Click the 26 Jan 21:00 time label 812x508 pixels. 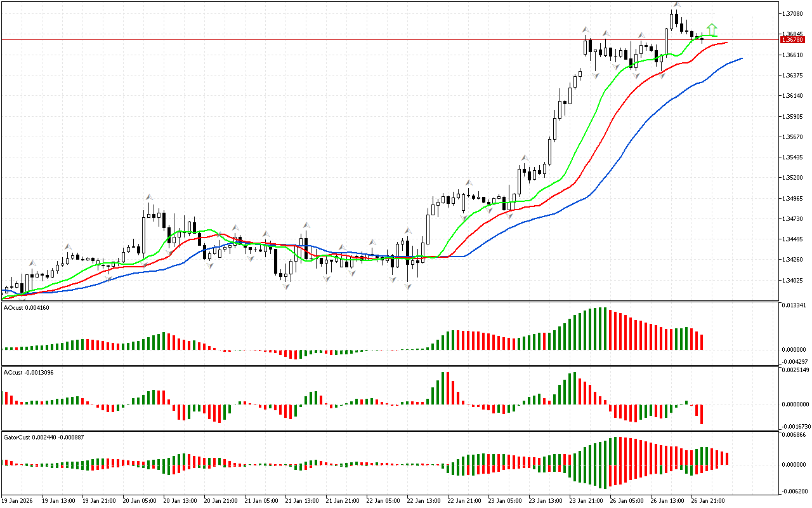tap(708, 501)
